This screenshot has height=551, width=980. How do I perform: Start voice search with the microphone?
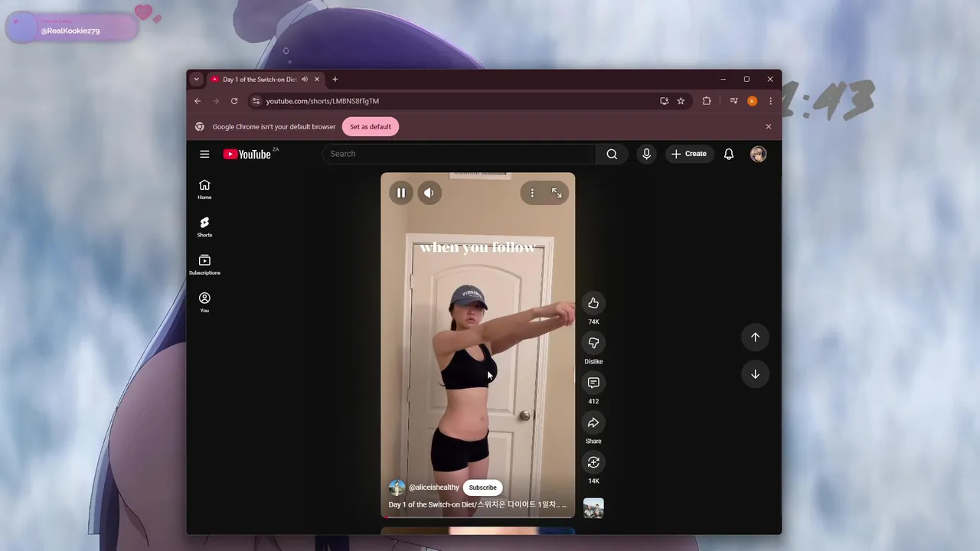[x=646, y=154]
